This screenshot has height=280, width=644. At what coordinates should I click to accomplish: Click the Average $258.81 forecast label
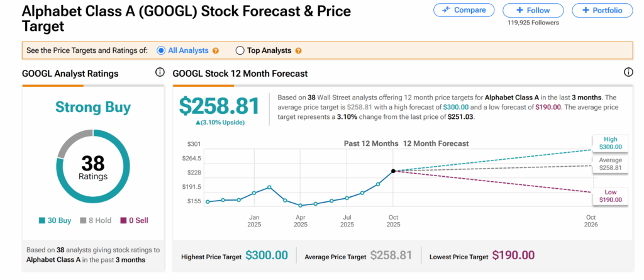point(609,164)
